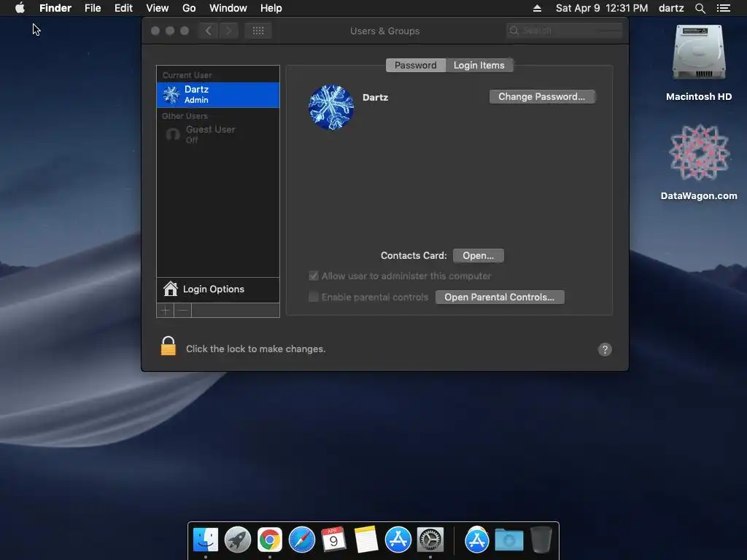The height and width of the screenshot is (560, 747).
Task: Launch Safari from the Dock
Action: [301, 540]
